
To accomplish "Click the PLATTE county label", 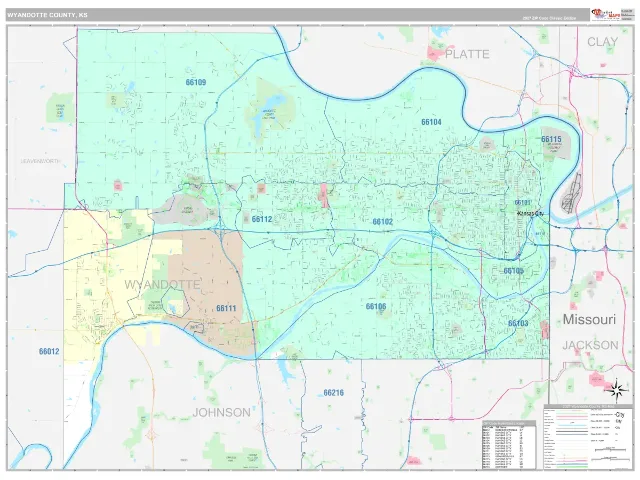I will [x=467, y=54].
